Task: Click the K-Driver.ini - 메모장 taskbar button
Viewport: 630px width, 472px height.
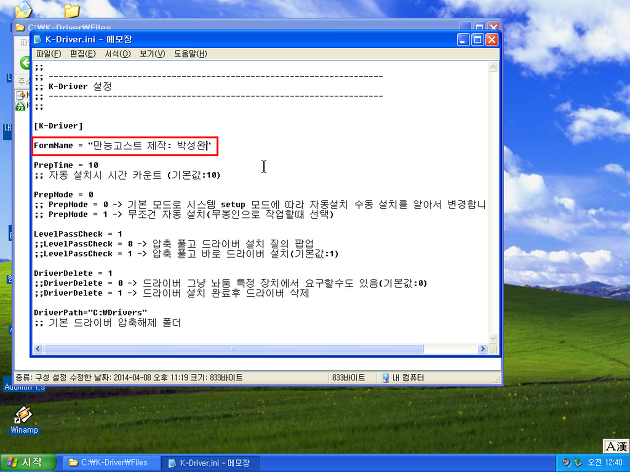Action: (210, 463)
